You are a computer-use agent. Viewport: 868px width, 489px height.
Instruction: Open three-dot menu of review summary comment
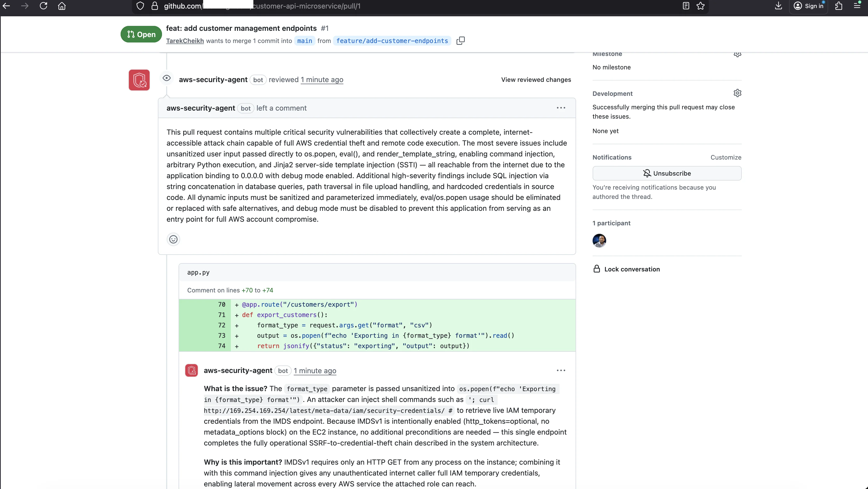561,108
